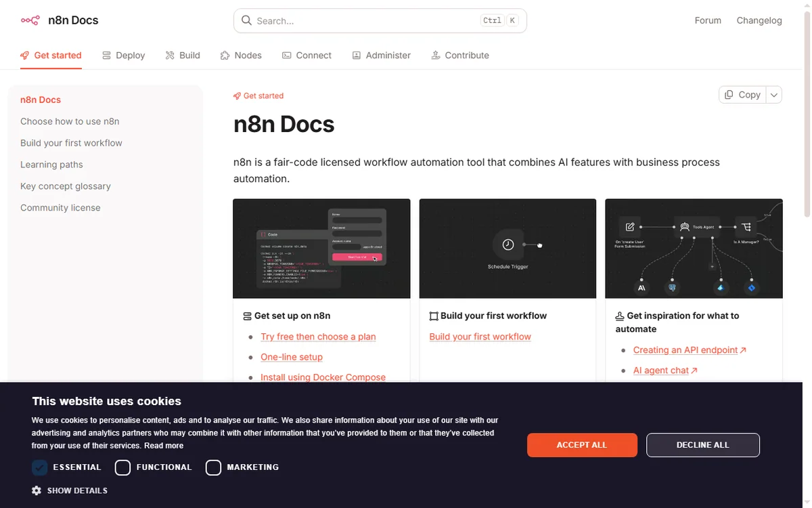Click the Administer tab icon
Image resolution: width=812 pixels, height=508 pixels.
[x=357, y=56]
